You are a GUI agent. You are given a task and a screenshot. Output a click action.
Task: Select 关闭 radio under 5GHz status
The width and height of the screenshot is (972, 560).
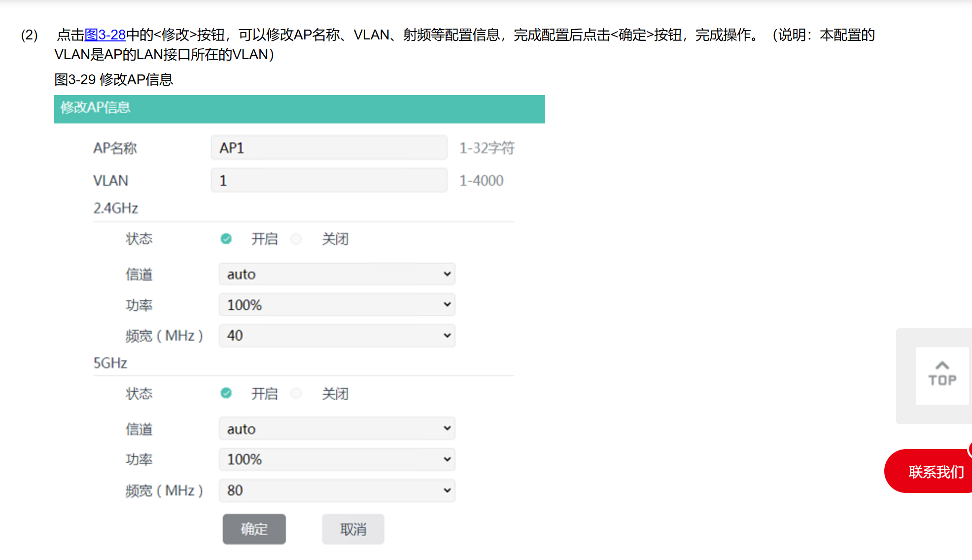296,393
